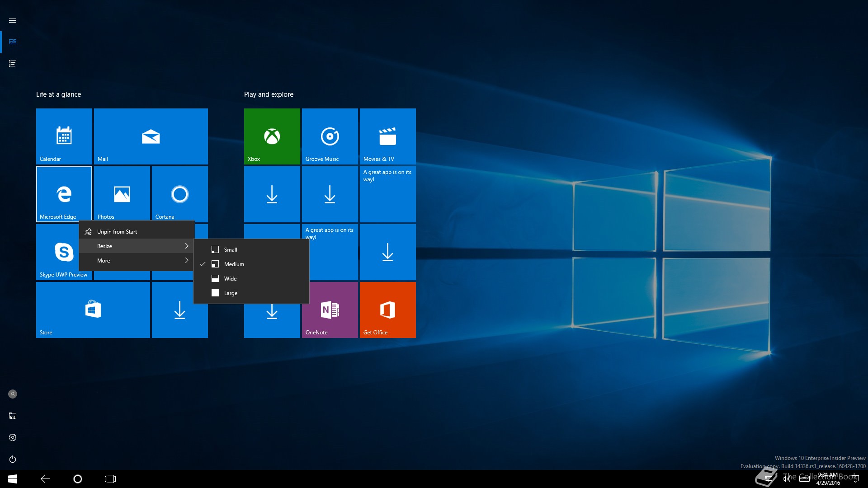Open File Explorer from the sidebar

point(13,416)
